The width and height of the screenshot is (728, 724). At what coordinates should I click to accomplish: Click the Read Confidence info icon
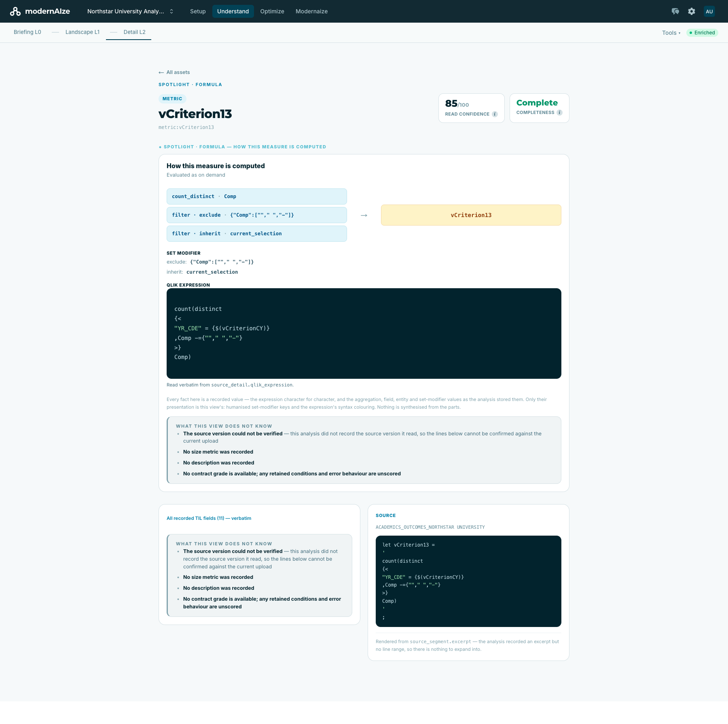[x=495, y=114]
